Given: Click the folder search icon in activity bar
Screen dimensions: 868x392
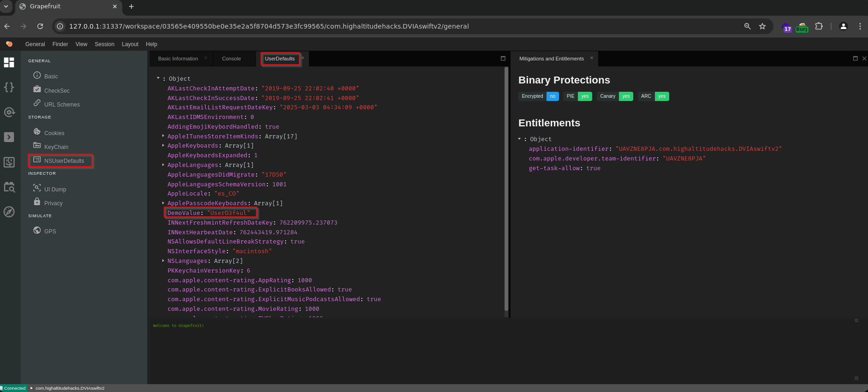Looking at the screenshot, I should [x=9, y=187].
